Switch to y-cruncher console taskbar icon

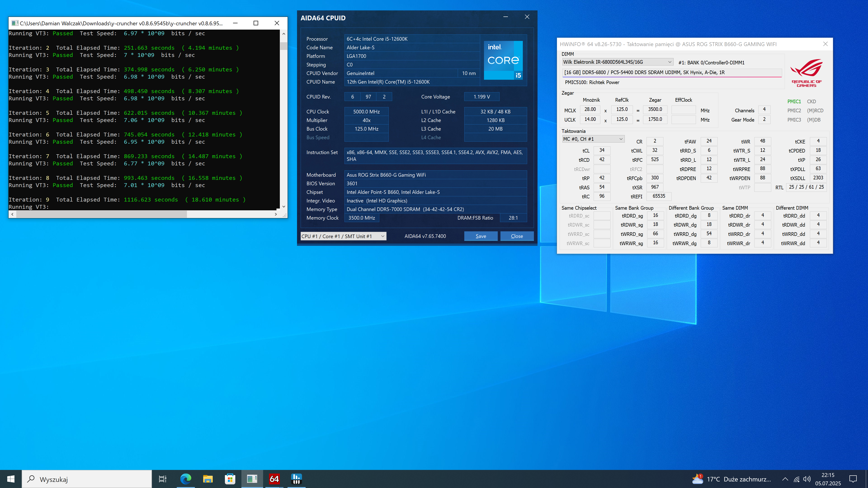252,479
